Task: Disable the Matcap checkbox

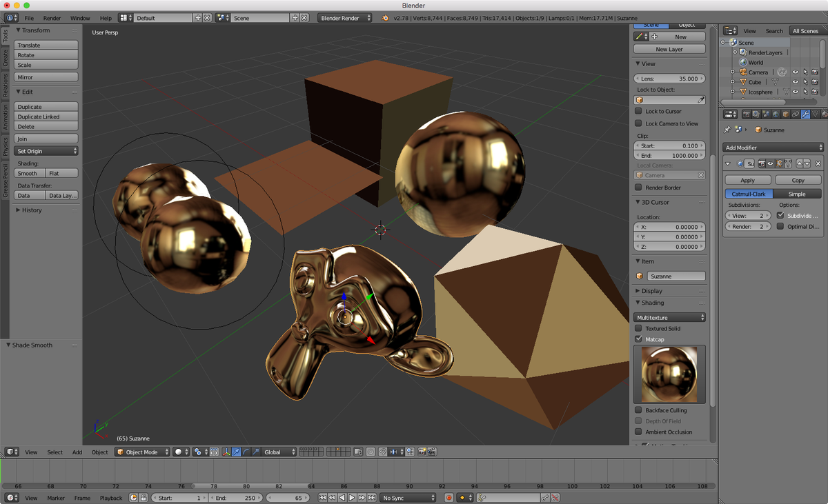Action: pos(638,339)
